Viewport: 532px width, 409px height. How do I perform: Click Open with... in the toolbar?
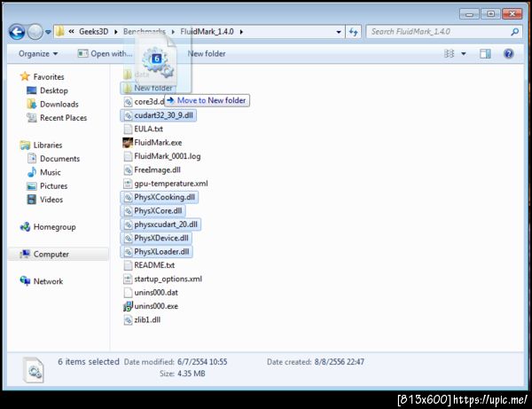pos(105,53)
